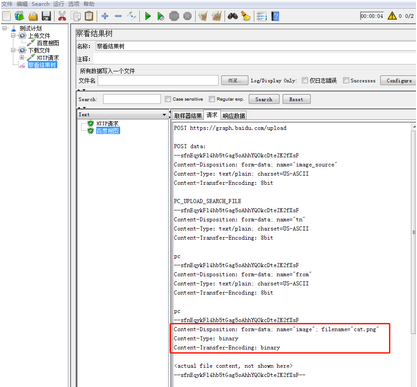Start the test with green play icon

[x=148, y=16]
